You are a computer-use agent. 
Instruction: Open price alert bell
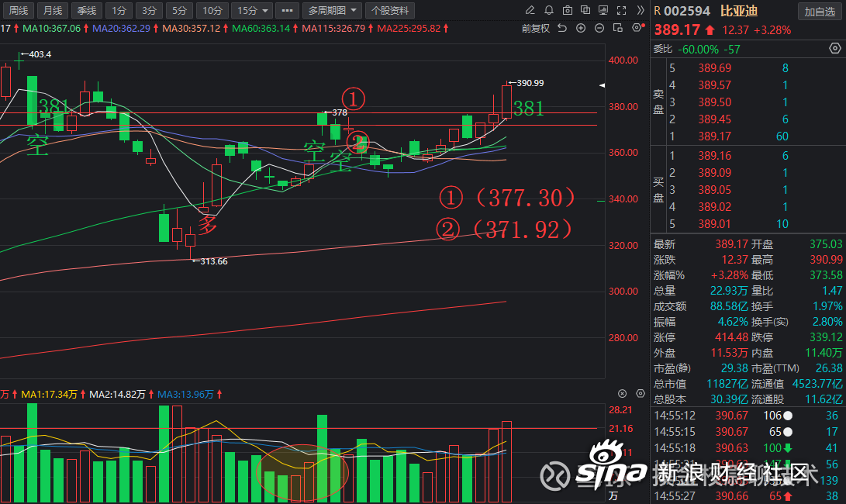click(549, 10)
